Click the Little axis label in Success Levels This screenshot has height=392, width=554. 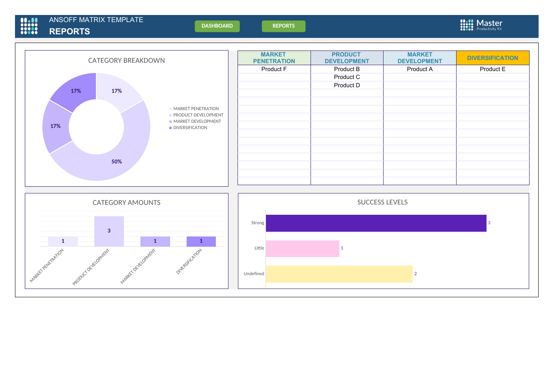click(x=259, y=248)
